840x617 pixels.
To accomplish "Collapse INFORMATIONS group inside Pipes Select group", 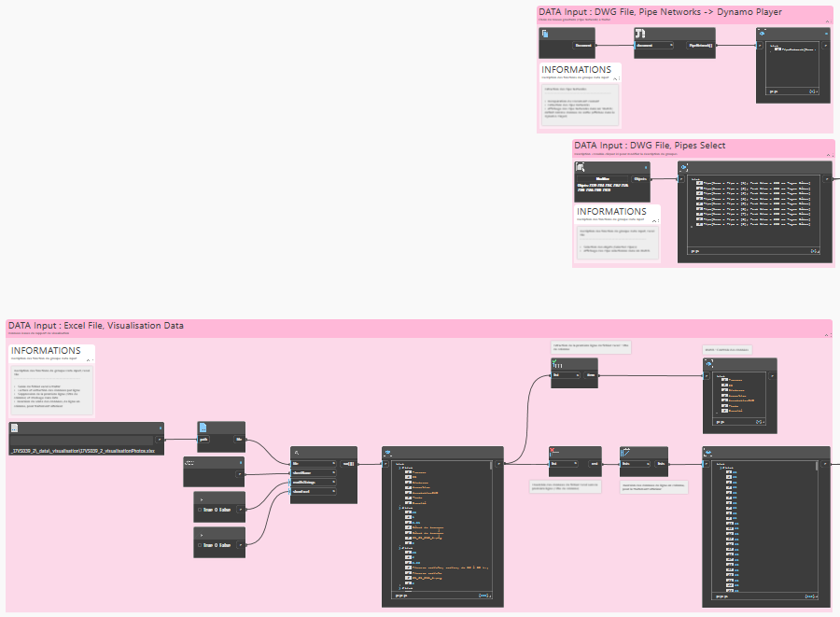I will (653, 220).
